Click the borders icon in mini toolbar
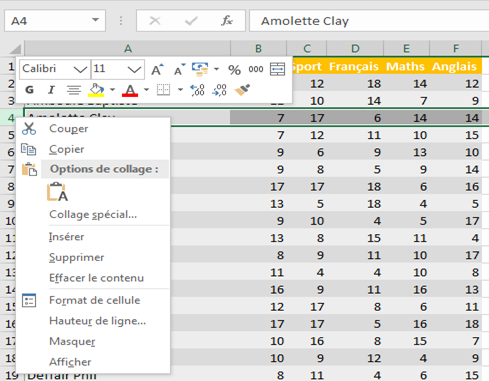This screenshot has height=381, width=489. tap(163, 90)
